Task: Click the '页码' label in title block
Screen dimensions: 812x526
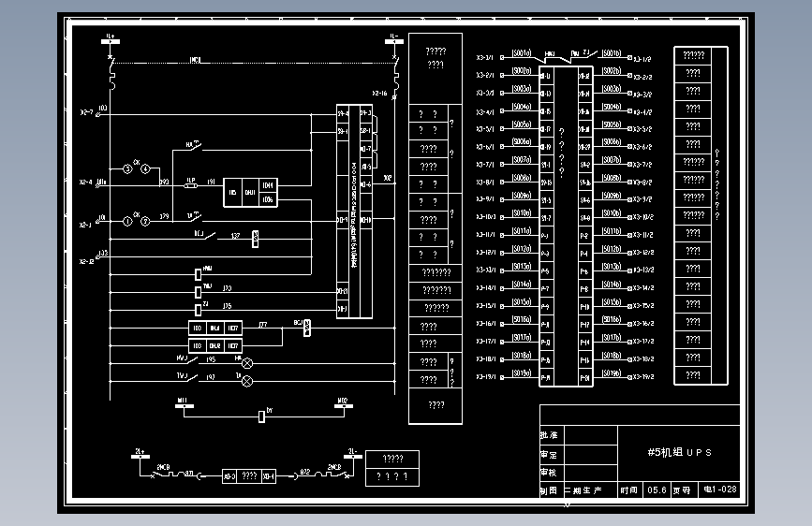Action: pyautogui.click(x=682, y=490)
